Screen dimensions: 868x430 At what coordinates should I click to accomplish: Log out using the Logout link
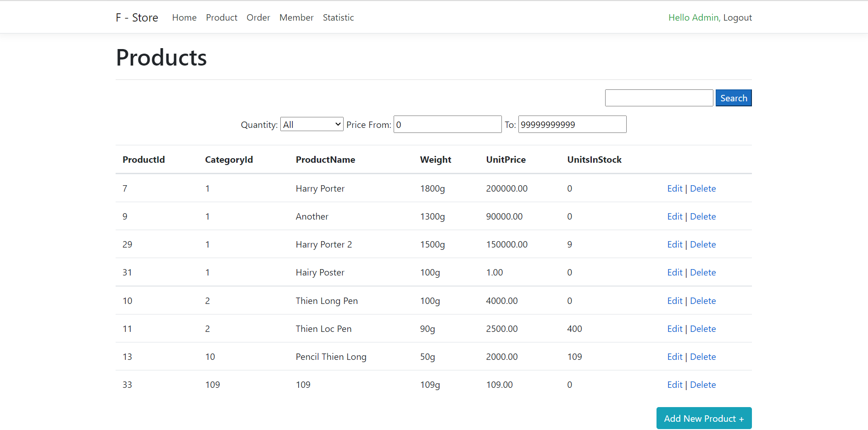(737, 17)
